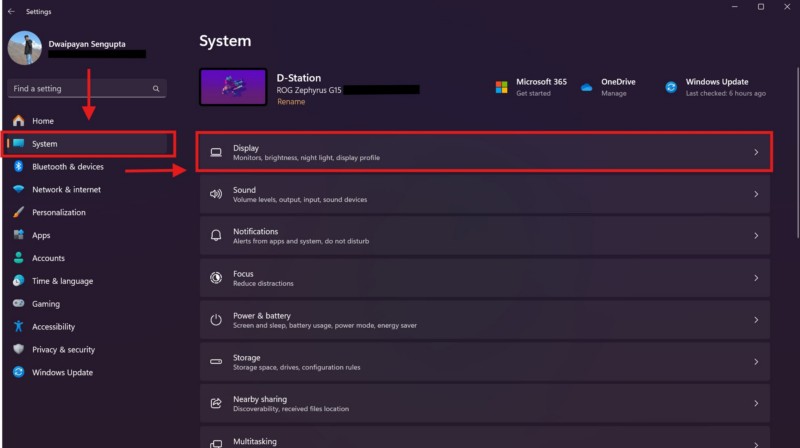Click the OneDrive cloud icon
This screenshot has height=448, width=800.
pyautogui.click(x=587, y=87)
